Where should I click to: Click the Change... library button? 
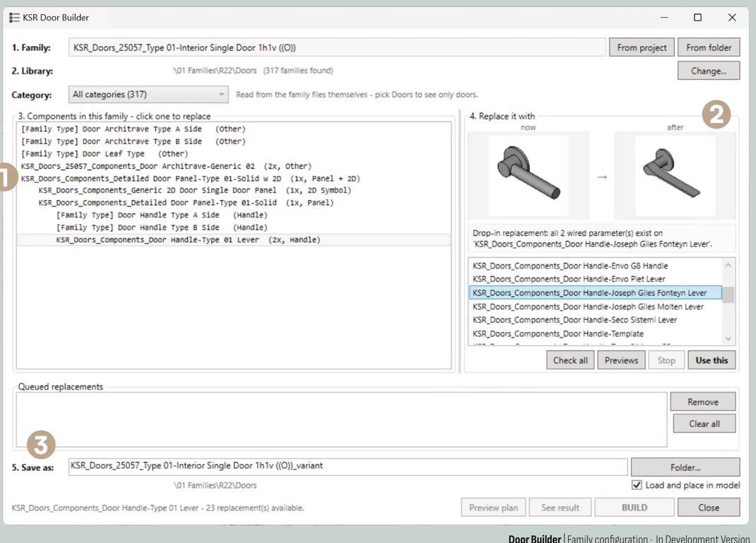[708, 71]
